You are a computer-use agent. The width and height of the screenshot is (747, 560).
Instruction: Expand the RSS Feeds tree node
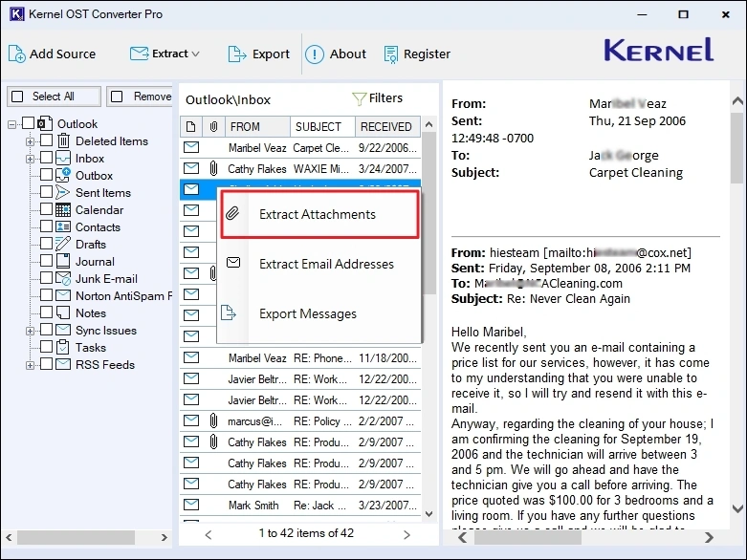(x=31, y=365)
